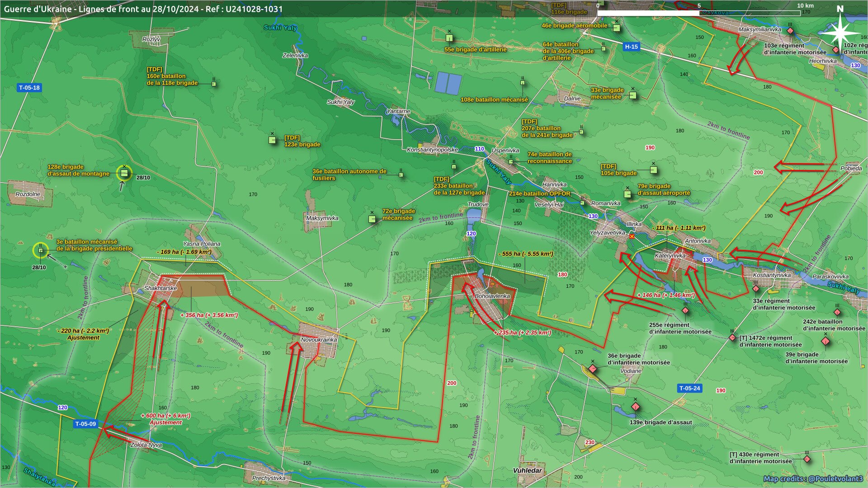Viewport: 868px width, 488px height.
Task: Click the T-05-24 road shield
Action: (689, 388)
